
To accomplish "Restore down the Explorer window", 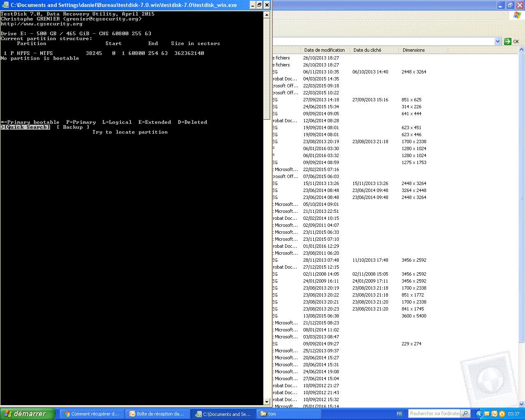I will click(x=510, y=5).
